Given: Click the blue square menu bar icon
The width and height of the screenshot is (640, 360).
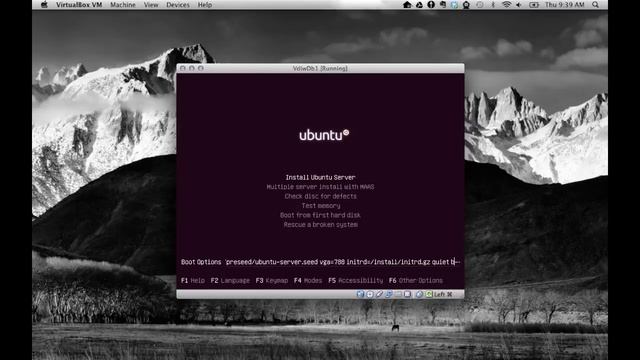Looking at the screenshot, I should tap(454, 5).
